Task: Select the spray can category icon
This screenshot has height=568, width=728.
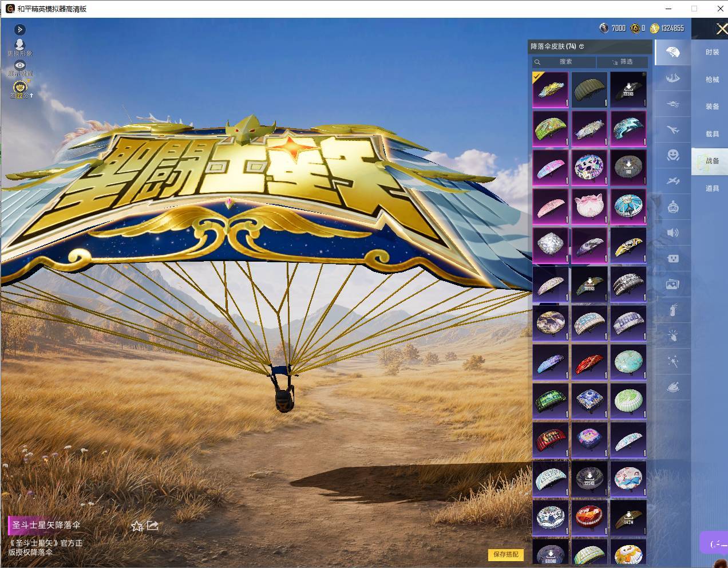Action: coord(673,310)
